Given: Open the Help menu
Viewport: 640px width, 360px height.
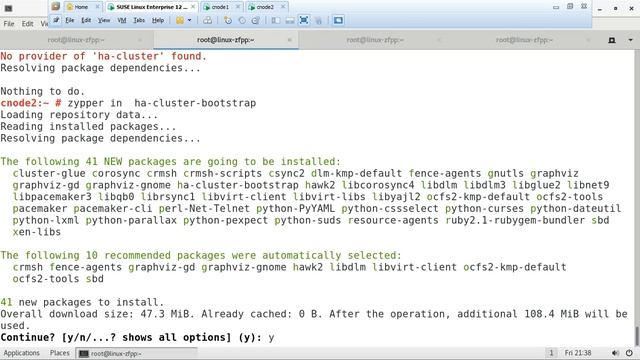Looking at the screenshot, I should (158, 20).
